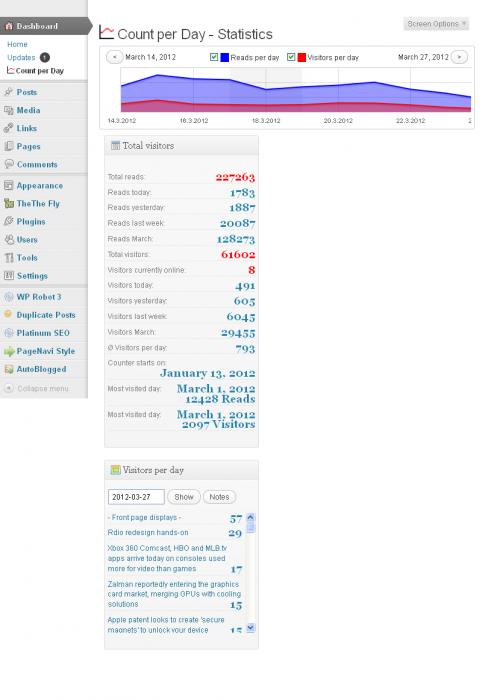Open the Settings menu item
The width and height of the screenshot is (494, 700).
pos(32,276)
